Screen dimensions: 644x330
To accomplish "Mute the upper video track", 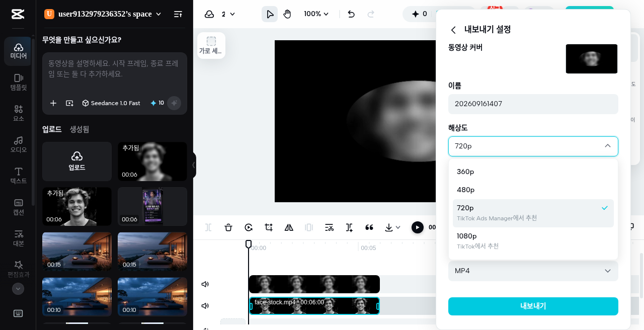I will click(205, 284).
